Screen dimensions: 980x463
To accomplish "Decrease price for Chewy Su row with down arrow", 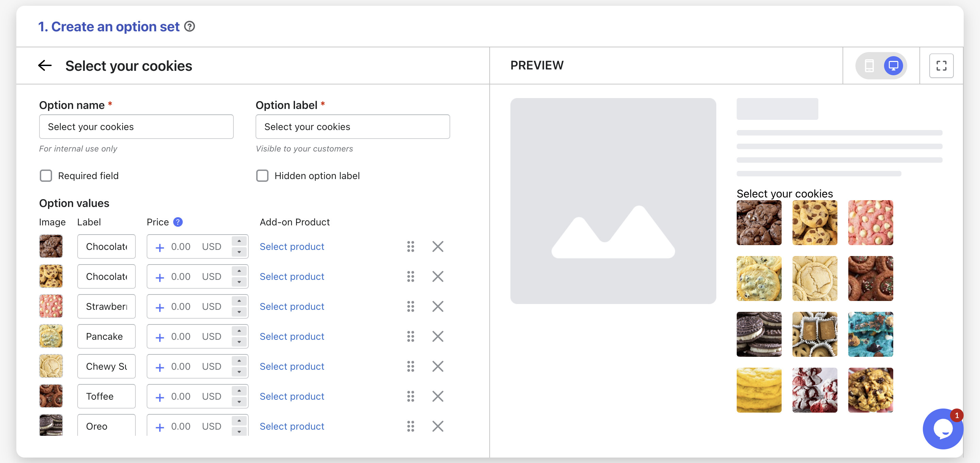I will 239,372.
